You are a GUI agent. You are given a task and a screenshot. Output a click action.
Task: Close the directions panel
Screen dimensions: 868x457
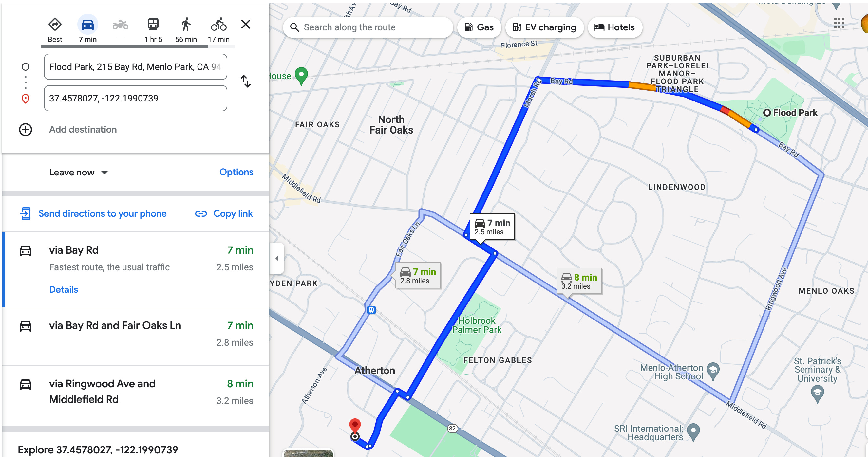(x=246, y=24)
